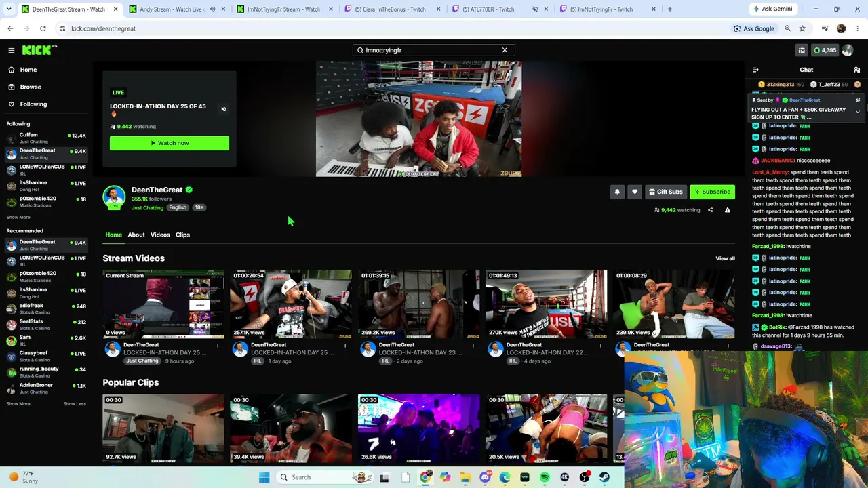Open Chrome's three-dot menu

[858, 28]
